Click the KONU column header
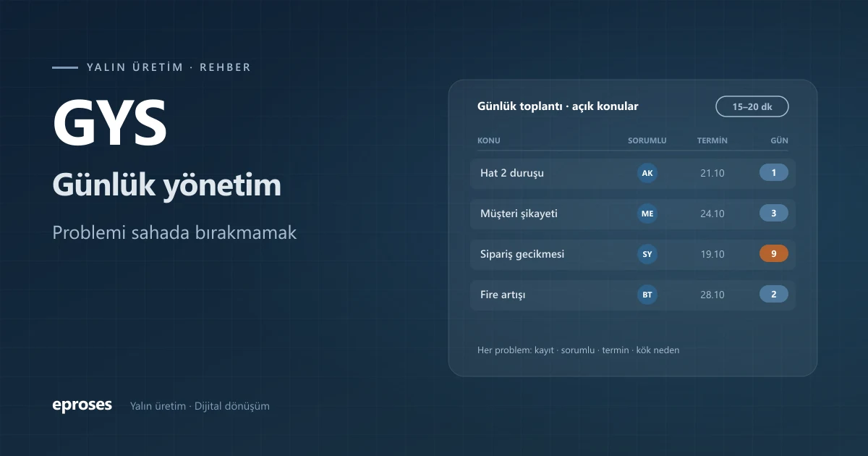The width and height of the screenshot is (868, 456). point(489,140)
